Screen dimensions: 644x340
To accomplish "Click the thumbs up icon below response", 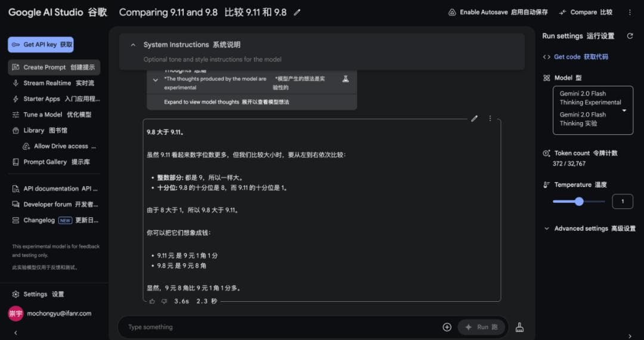I will click(x=152, y=301).
